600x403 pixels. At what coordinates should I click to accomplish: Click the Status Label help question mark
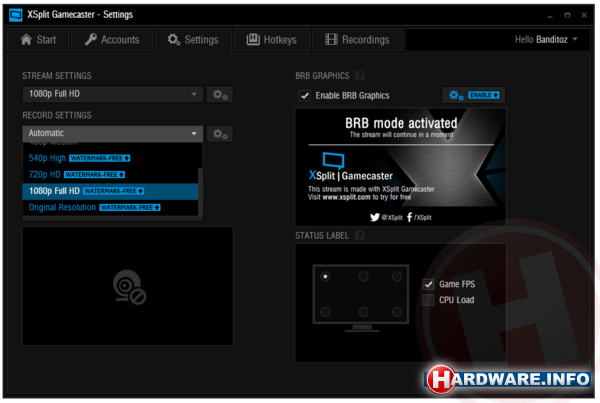(x=360, y=235)
